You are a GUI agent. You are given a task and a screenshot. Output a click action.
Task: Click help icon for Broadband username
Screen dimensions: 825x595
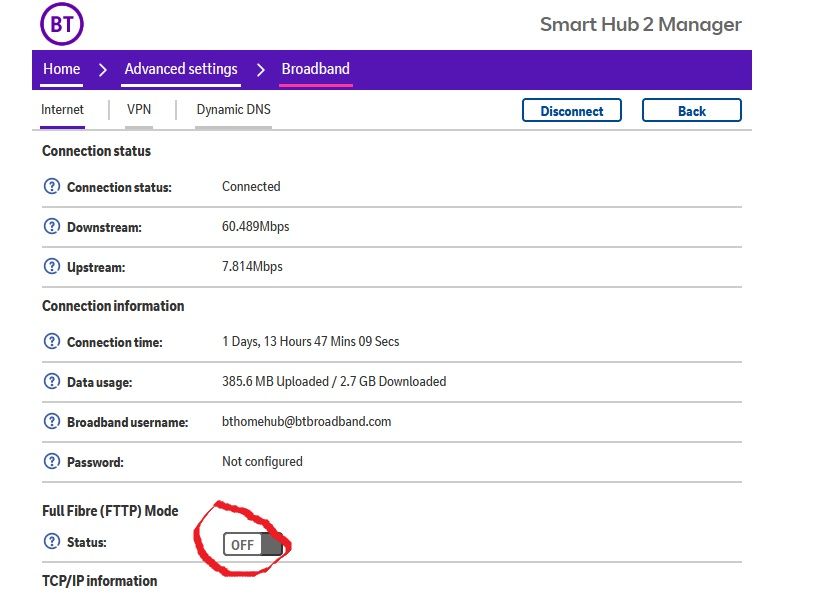52,422
